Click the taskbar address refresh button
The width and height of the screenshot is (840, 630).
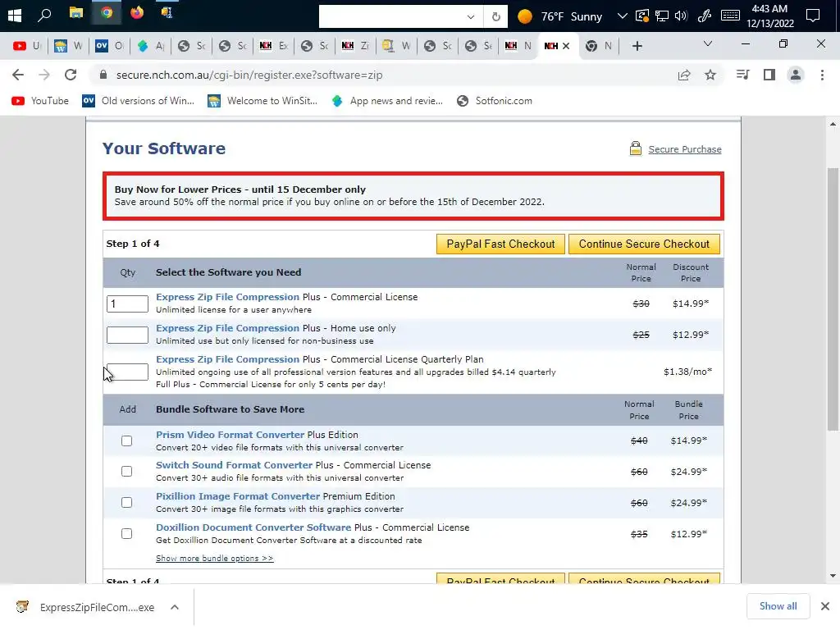496,16
